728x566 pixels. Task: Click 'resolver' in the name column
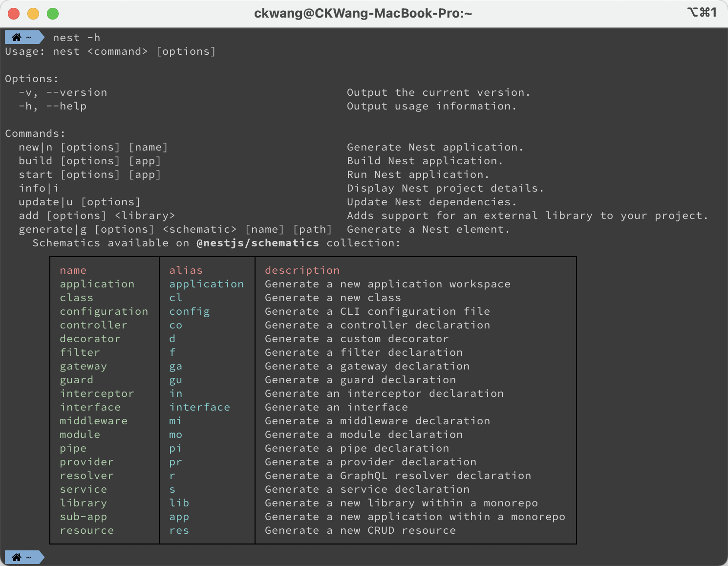pyautogui.click(x=87, y=476)
